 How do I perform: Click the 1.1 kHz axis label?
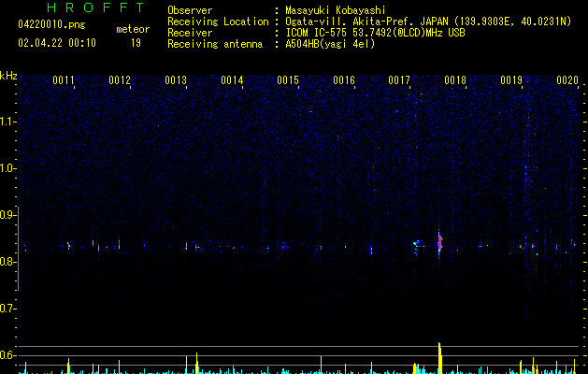click(7, 122)
